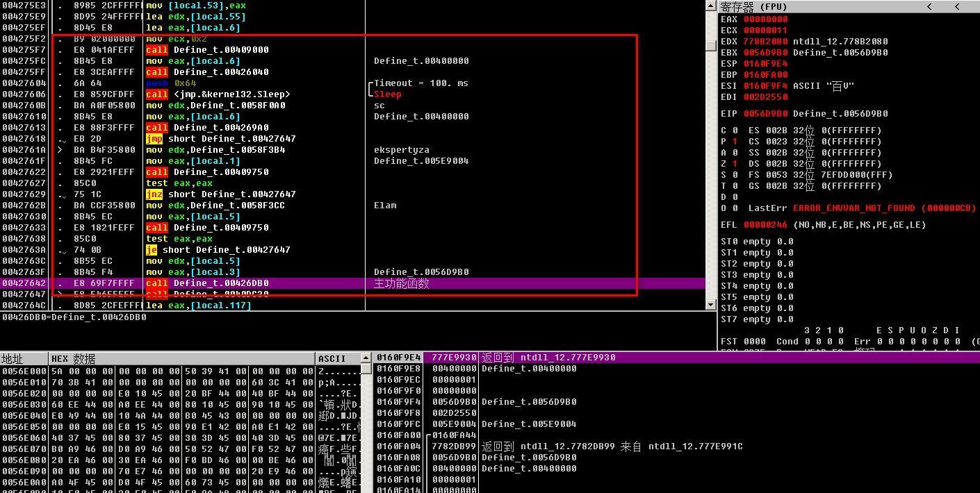Toggle the parity flag P value
This screenshot has height=493, width=980.
735,142
